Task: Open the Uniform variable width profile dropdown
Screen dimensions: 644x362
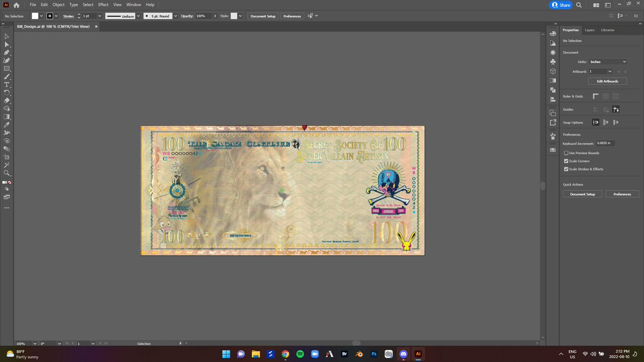Action: (x=138, y=16)
